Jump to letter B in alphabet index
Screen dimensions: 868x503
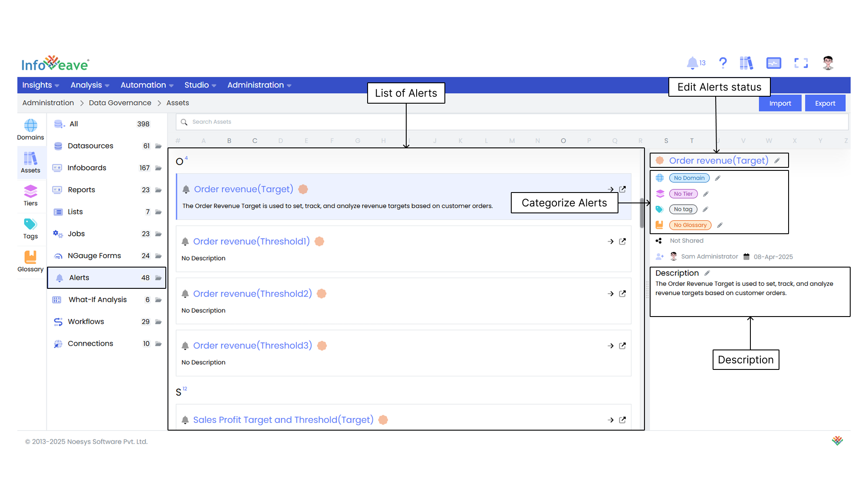click(x=229, y=141)
